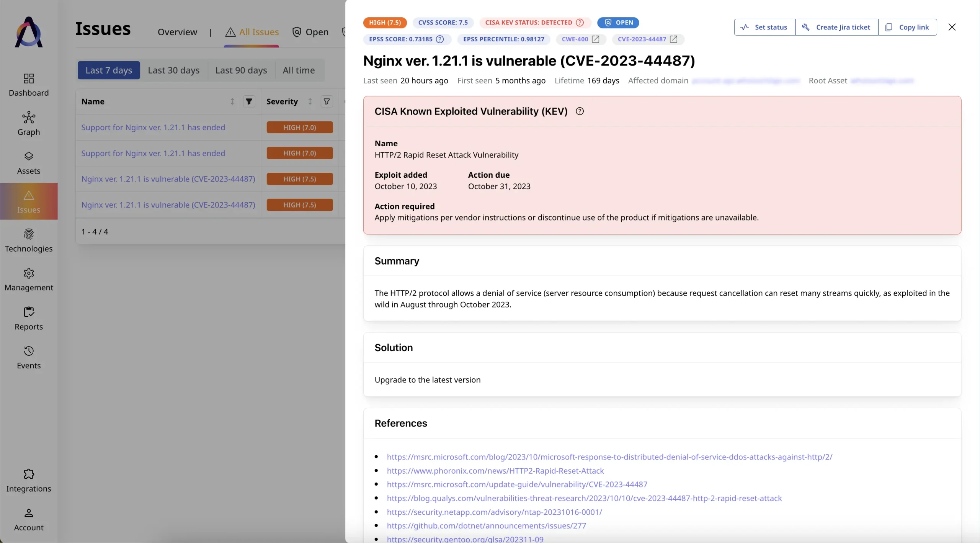Image resolution: width=980 pixels, height=543 pixels.
Task: Open the Issues panel
Action: click(28, 201)
